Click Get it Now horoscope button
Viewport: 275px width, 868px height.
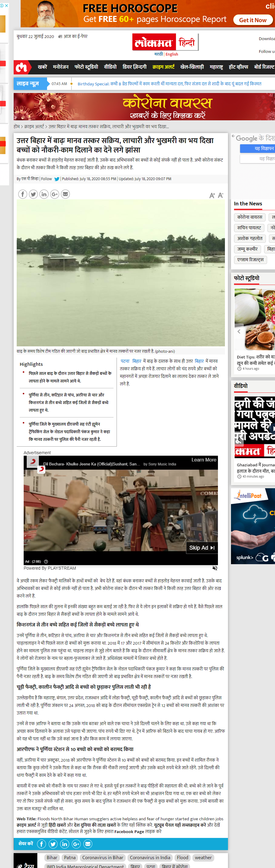click(x=253, y=20)
